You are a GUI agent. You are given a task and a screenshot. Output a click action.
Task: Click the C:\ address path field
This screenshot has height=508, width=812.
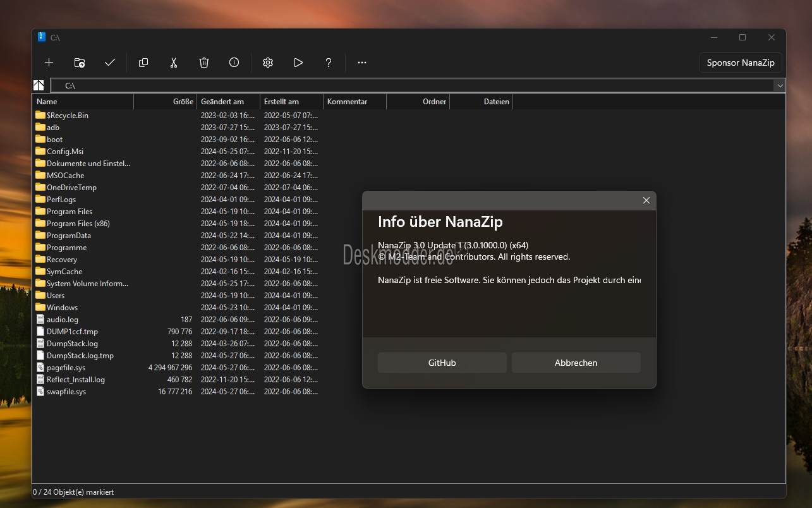(x=412, y=85)
